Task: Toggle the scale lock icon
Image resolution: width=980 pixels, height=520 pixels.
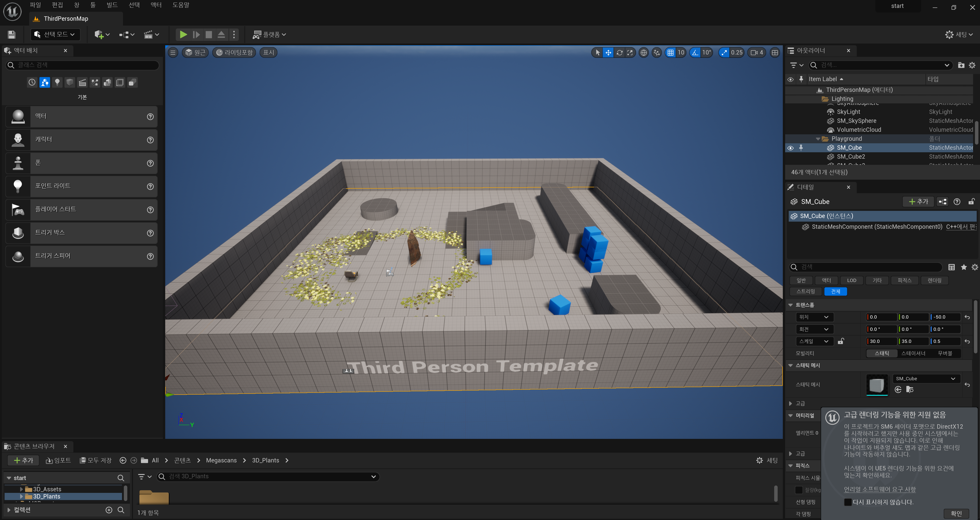Action: [841, 341]
